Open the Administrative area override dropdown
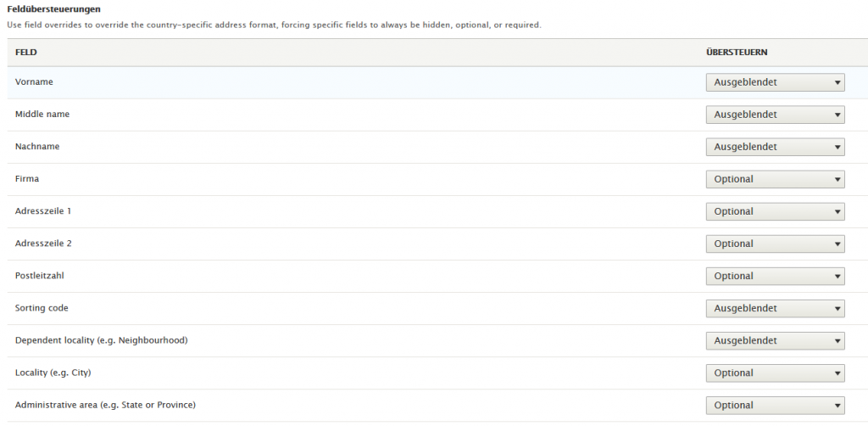 [x=775, y=405]
